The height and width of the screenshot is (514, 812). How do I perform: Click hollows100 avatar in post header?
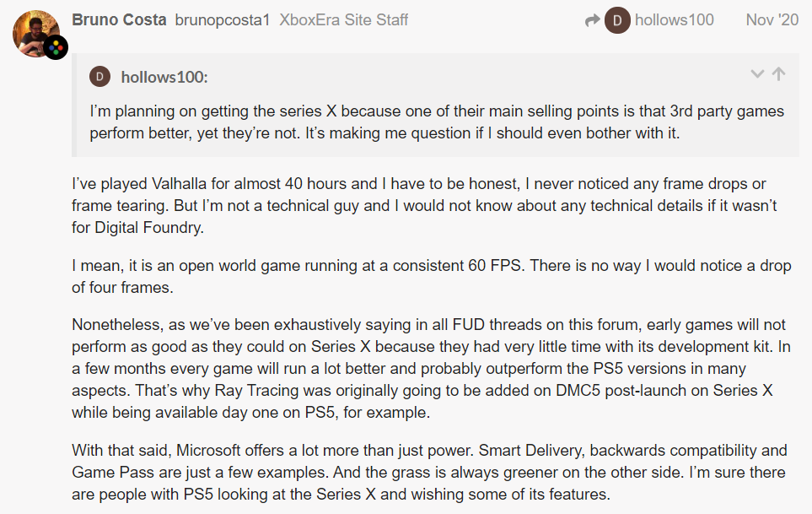617,20
